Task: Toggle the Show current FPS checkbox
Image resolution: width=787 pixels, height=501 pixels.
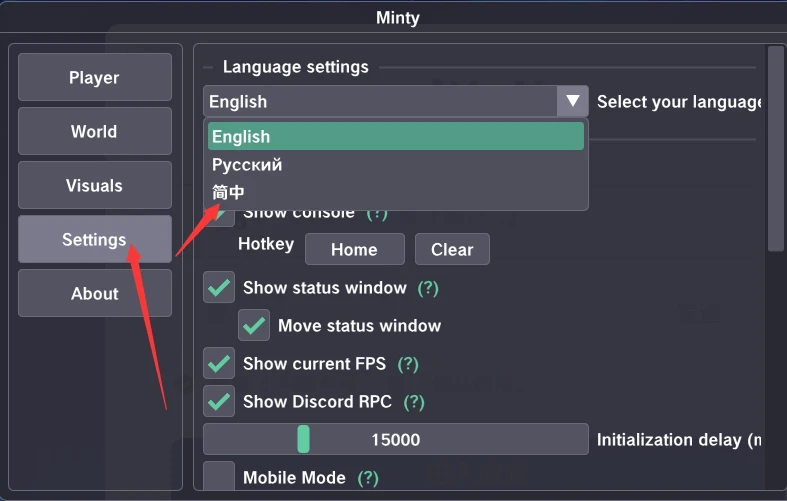Action: [219, 364]
